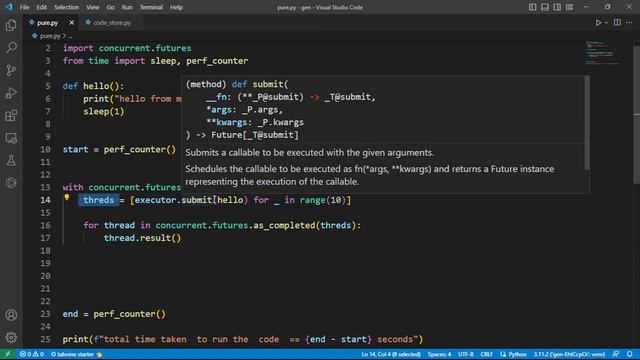This screenshot has height=360, width=640.
Task: Change file encoding via UTF-8
Action: point(466,354)
